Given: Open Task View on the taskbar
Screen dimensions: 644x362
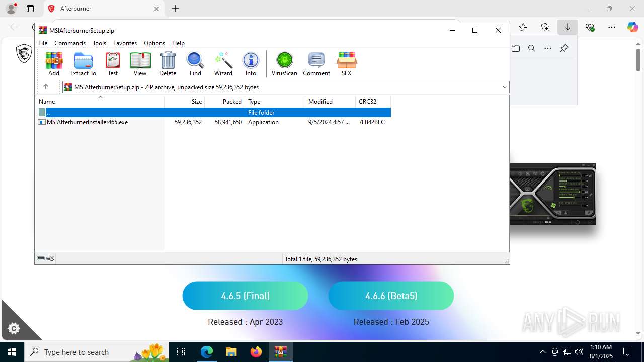Looking at the screenshot, I should [182, 352].
